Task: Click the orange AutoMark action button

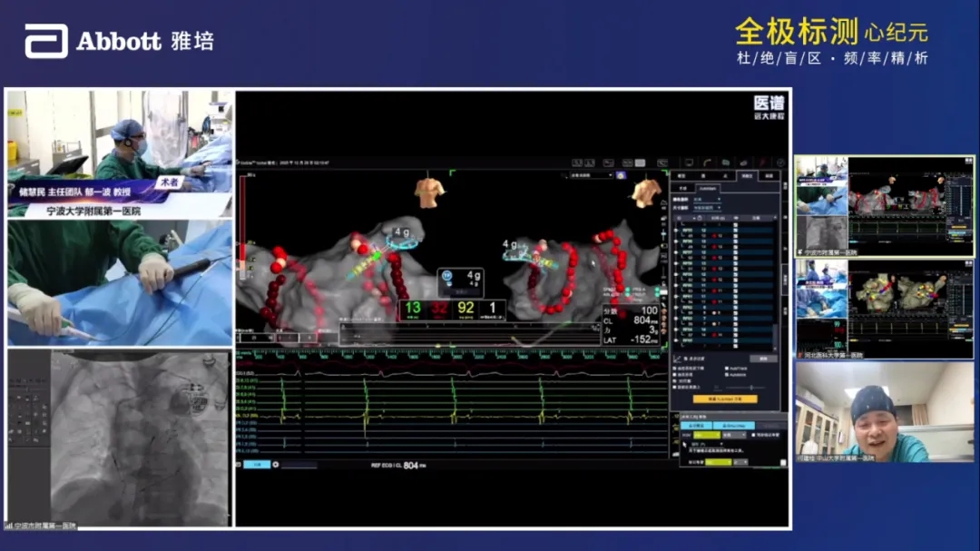Action: pos(724,398)
